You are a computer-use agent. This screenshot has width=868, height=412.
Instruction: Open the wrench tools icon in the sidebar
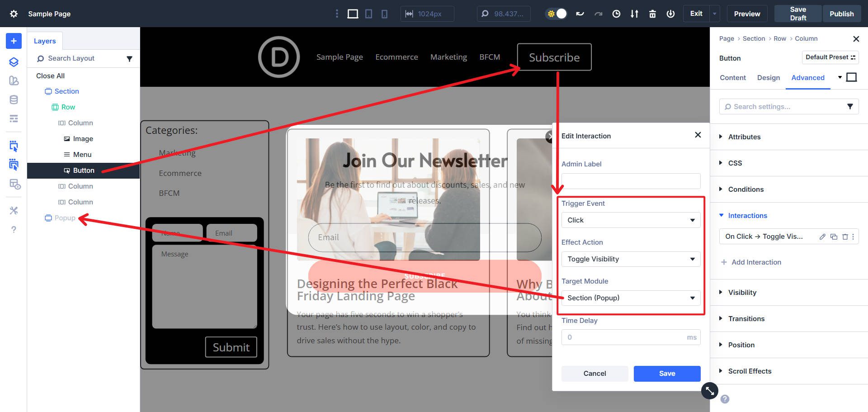click(13, 210)
